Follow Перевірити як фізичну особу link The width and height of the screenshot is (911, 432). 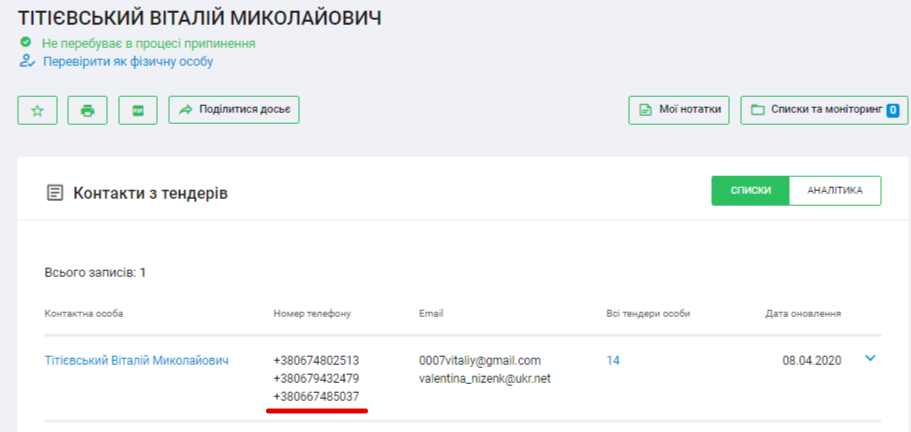pyautogui.click(x=128, y=62)
